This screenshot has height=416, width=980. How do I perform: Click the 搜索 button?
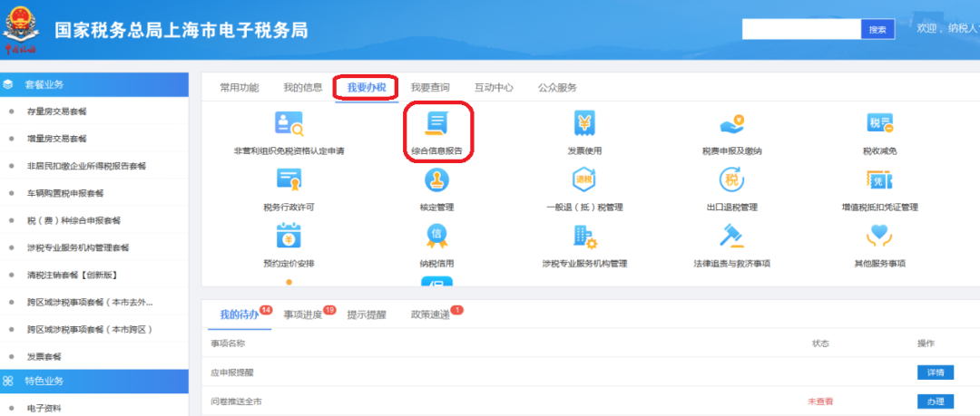coord(877,29)
